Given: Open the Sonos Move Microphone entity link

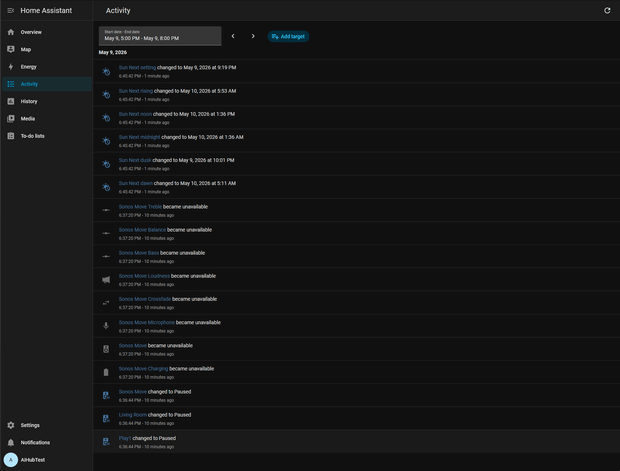Looking at the screenshot, I should [147, 322].
